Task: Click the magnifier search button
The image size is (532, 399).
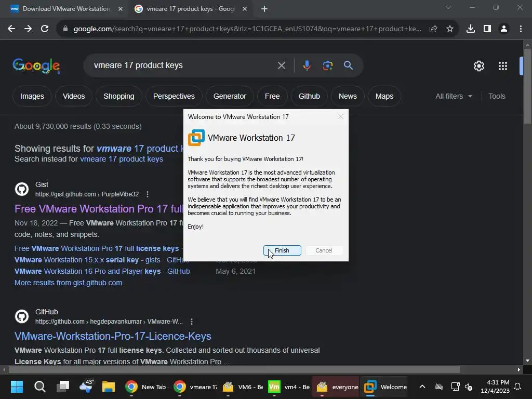Action: point(348,65)
